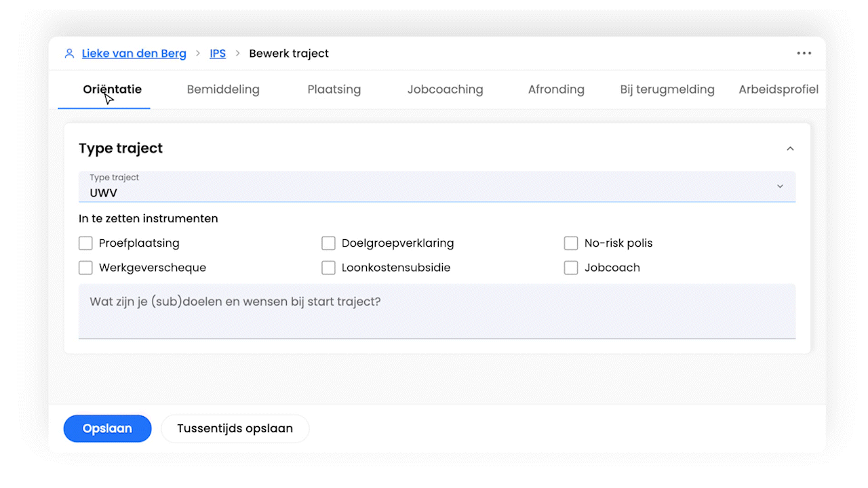The height and width of the screenshot is (488, 868).
Task: Enable the No-risk polis checkbox
Action: tap(571, 243)
